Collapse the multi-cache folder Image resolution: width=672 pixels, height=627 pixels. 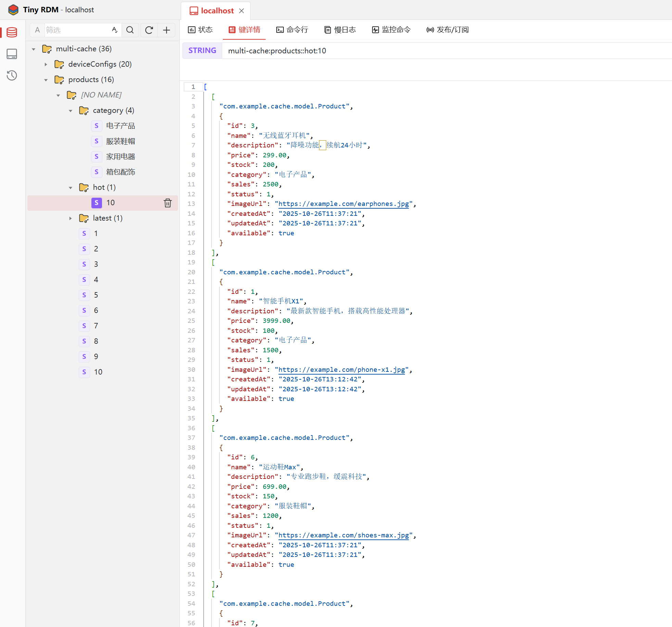(x=34, y=49)
